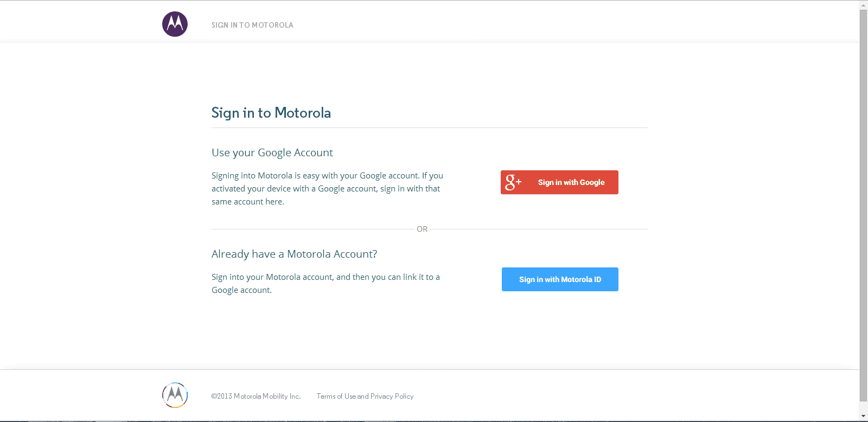Screen dimensions: 868x422
Task: Click the scrollbar track below the thumb
Action: pyautogui.click(x=864, y=407)
